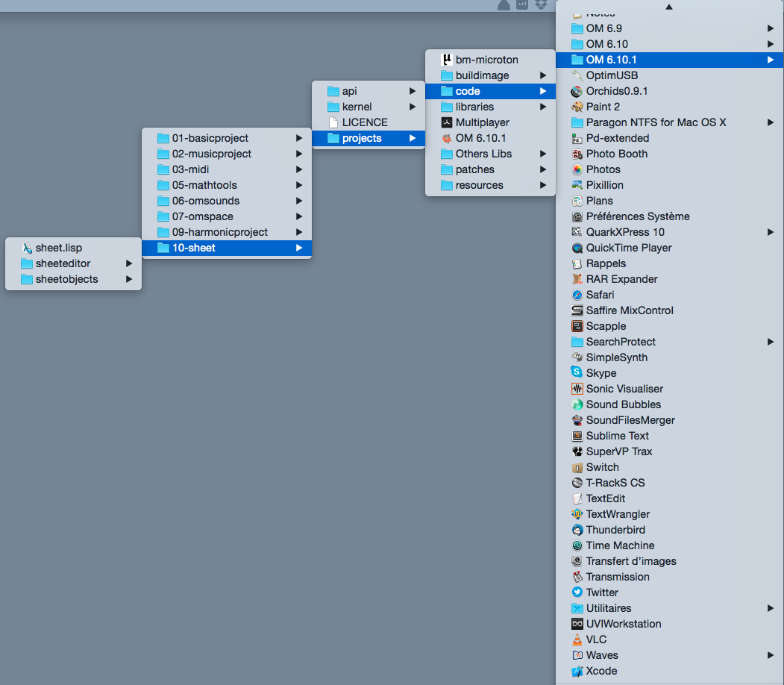Click the Twitter bird icon
The width and height of the screenshot is (784, 685).
(577, 592)
